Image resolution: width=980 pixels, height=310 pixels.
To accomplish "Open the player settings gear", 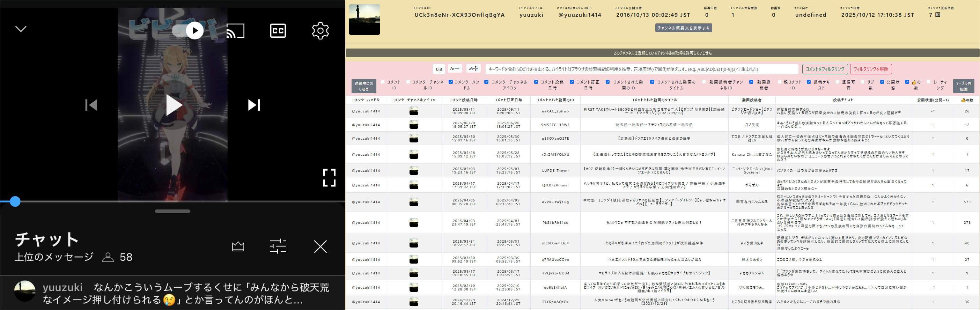I will pyautogui.click(x=320, y=31).
